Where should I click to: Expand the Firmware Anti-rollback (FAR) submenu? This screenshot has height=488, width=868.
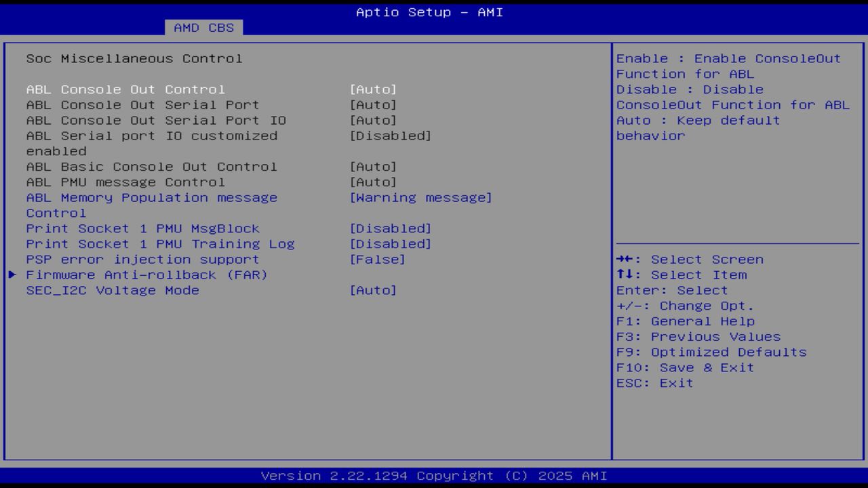[x=146, y=274]
